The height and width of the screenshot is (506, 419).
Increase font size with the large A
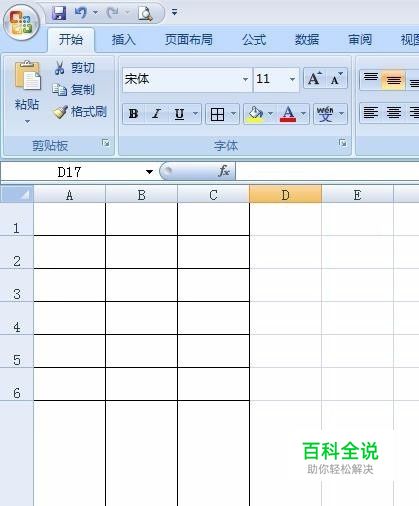(315, 79)
